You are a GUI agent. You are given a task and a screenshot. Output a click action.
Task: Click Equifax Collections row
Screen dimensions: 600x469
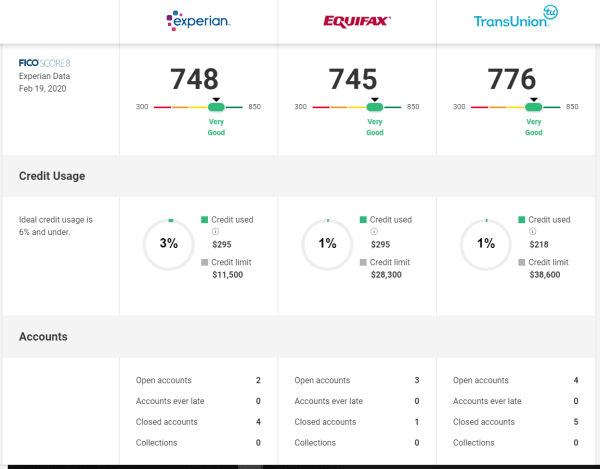357,443
